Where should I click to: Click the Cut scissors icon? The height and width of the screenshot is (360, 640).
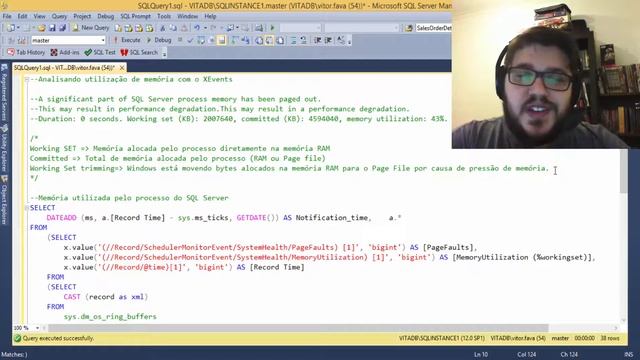click(162, 28)
